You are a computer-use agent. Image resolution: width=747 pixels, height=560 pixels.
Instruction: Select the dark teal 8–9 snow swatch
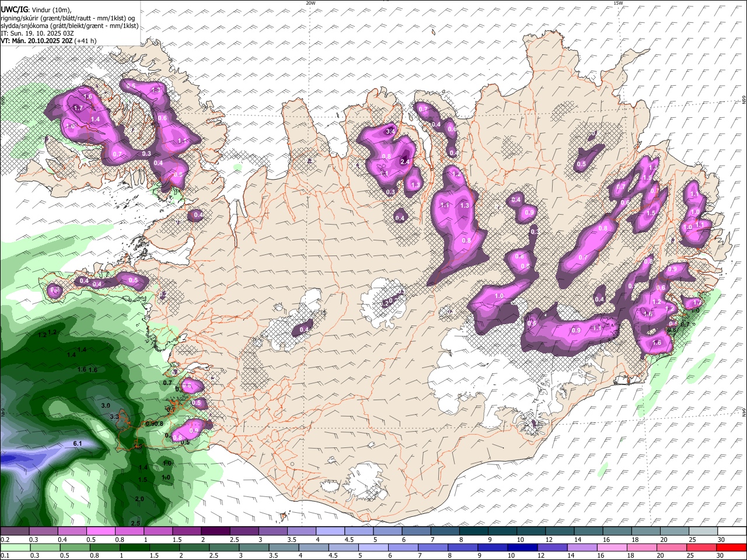coord(473,531)
